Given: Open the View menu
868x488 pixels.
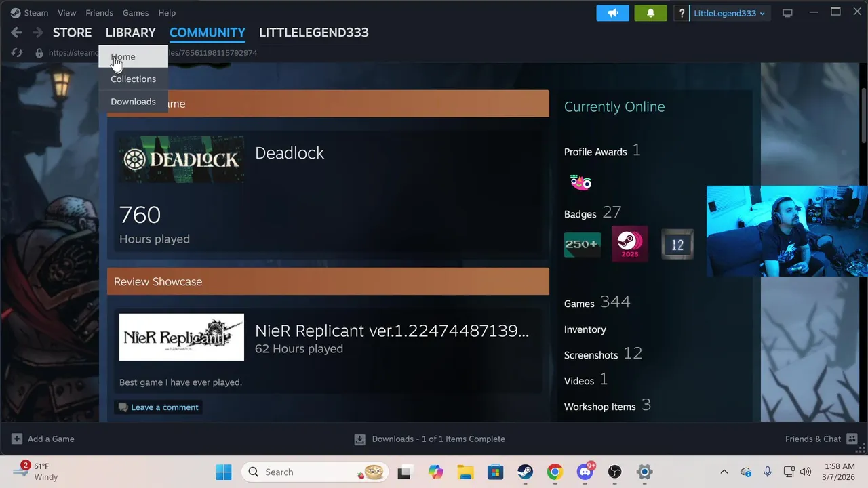Looking at the screenshot, I should [67, 13].
